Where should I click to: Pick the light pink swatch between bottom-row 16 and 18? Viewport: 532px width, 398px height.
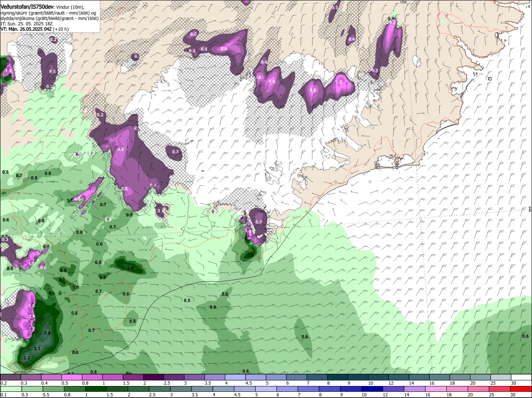pos(435,389)
